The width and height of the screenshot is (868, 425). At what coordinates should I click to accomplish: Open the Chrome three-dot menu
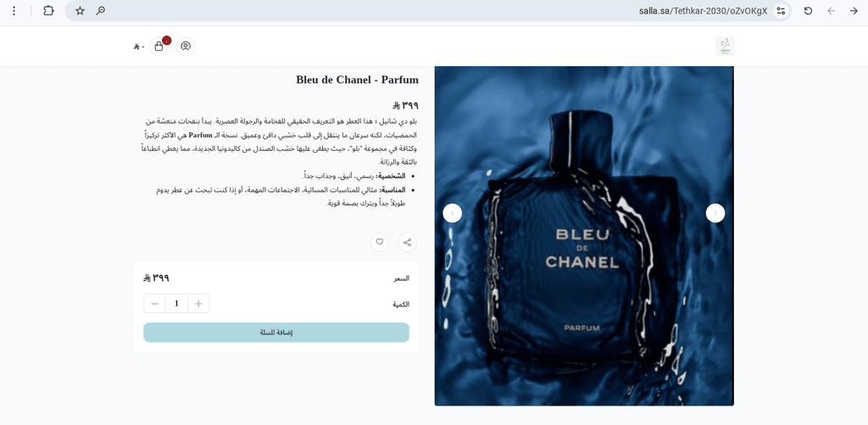[14, 10]
